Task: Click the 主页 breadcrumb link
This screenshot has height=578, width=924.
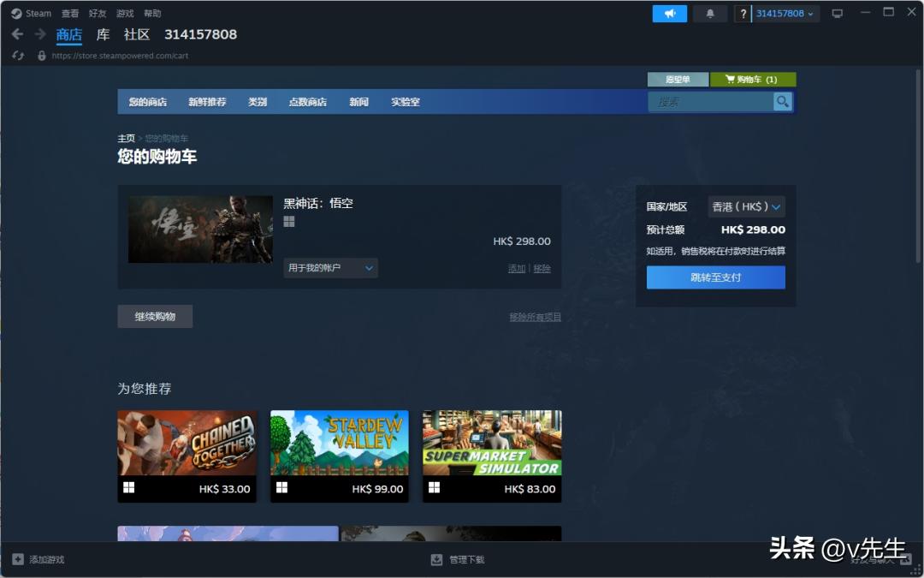Action: point(126,138)
